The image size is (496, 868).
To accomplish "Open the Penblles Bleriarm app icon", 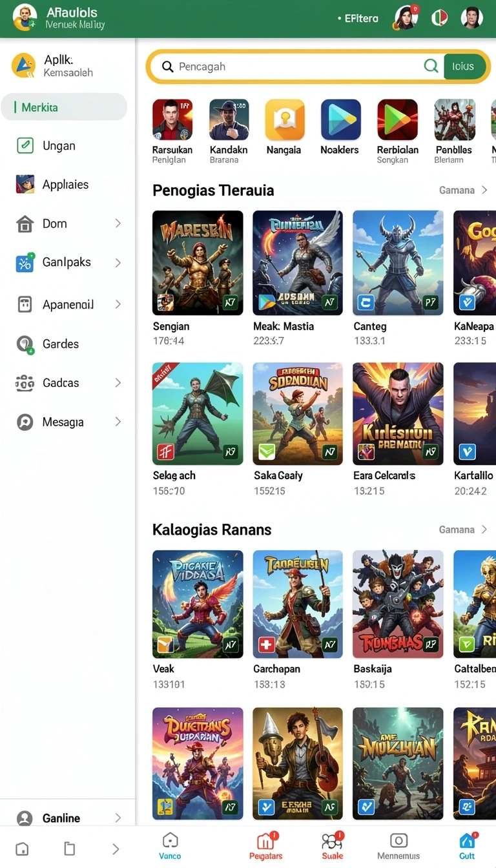I will [455, 119].
